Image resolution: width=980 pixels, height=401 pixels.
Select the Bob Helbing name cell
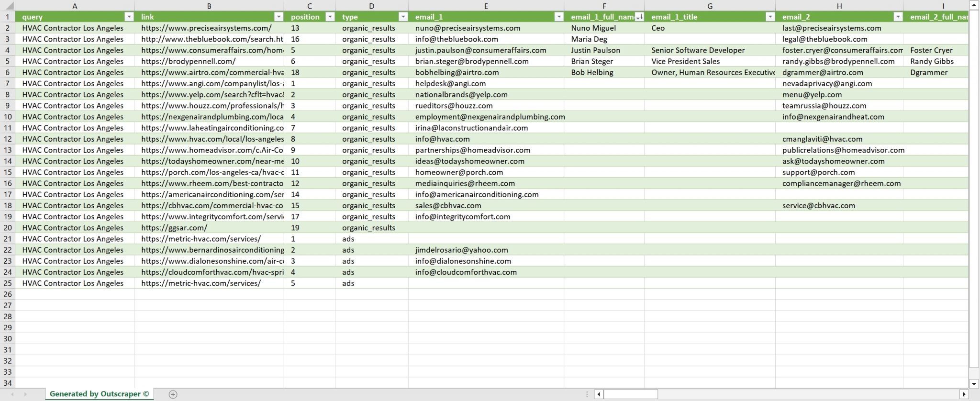604,72
